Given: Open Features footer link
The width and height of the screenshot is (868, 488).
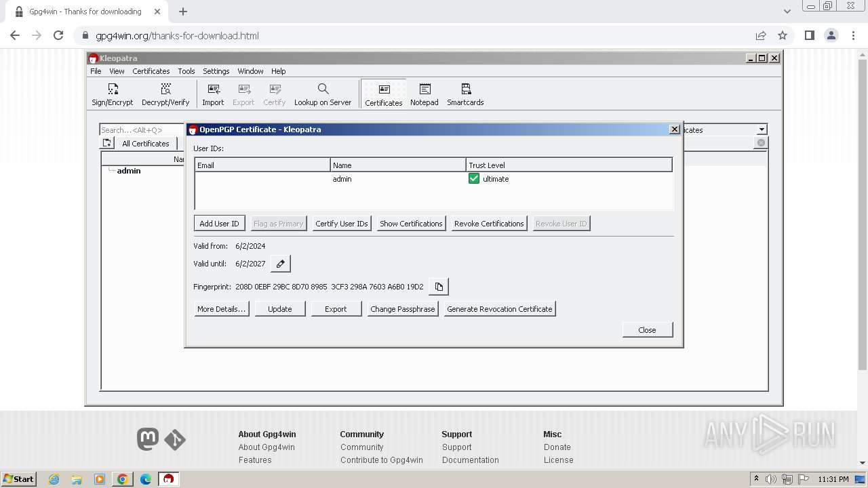Looking at the screenshot, I should click(x=255, y=460).
